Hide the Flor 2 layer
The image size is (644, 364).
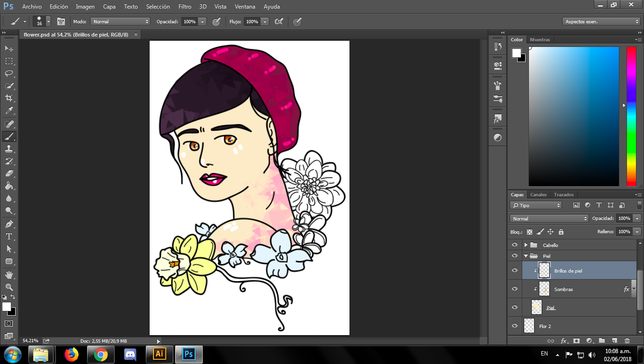click(x=515, y=326)
